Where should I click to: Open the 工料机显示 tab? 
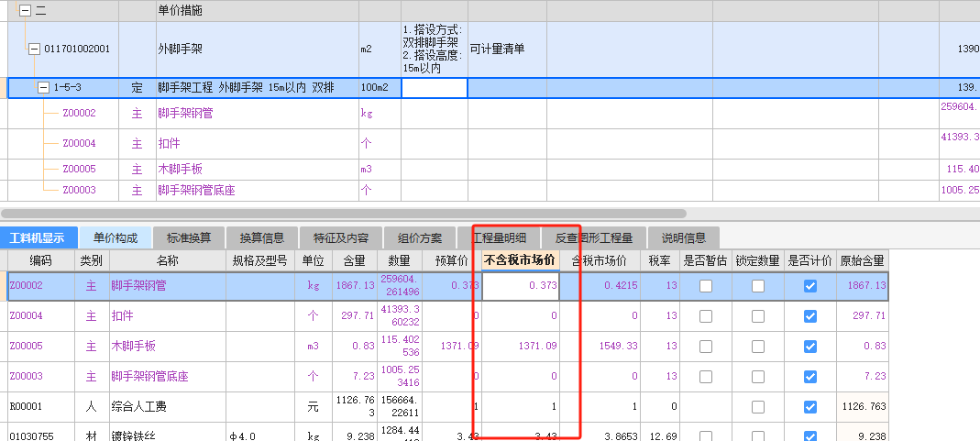(39, 238)
